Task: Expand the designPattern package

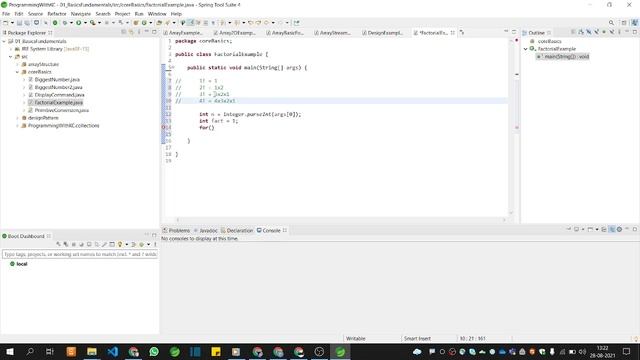Action: [x=18, y=118]
